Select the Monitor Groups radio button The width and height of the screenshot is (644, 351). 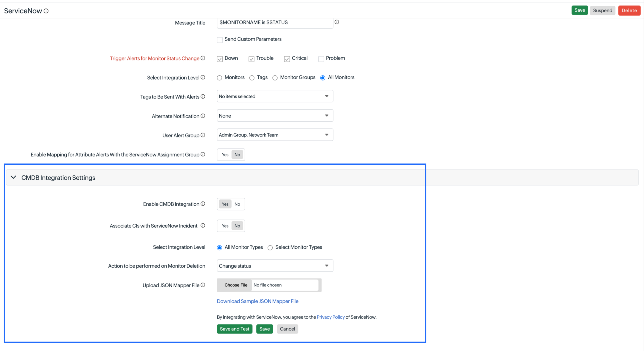coord(275,78)
